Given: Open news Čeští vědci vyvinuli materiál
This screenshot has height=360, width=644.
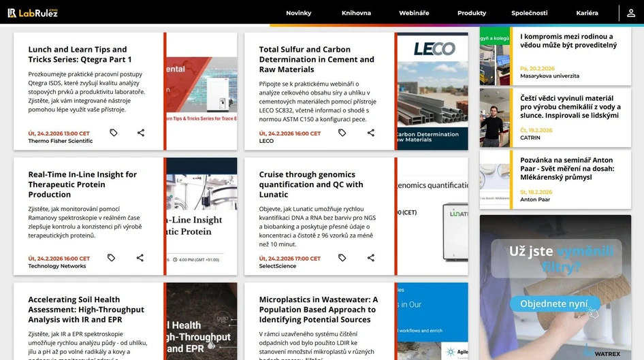Looking at the screenshot, I should pyautogui.click(x=570, y=107).
